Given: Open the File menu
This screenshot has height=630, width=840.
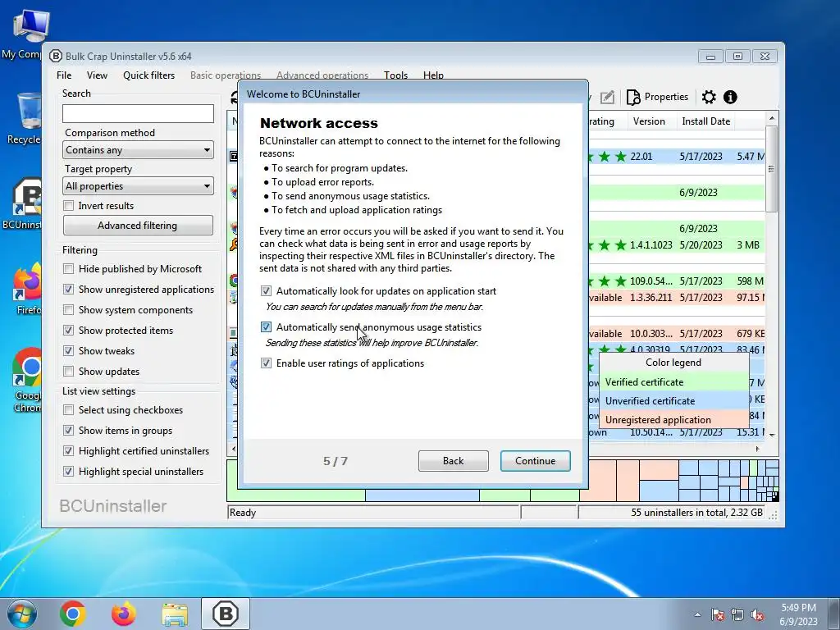Looking at the screenshot, I should pos(64,75).
